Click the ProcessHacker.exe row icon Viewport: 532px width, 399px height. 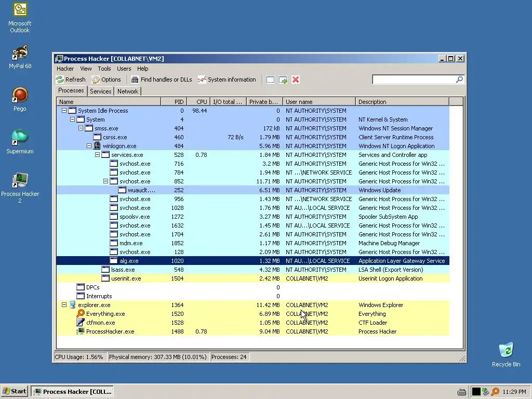[81, 331]
